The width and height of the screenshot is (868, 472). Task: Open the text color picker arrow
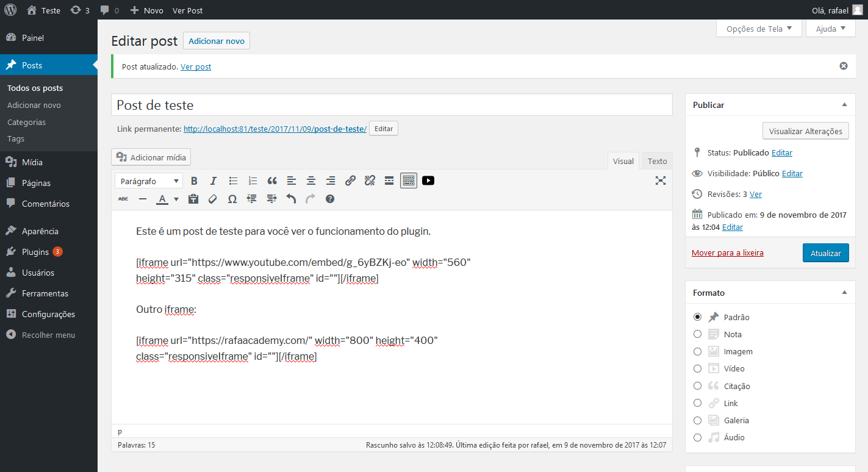click(x=176, y=199)
